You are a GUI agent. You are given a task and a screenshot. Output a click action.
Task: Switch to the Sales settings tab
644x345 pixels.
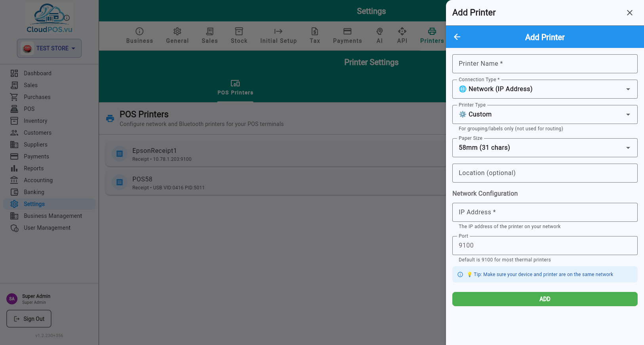tap(210, 36)
